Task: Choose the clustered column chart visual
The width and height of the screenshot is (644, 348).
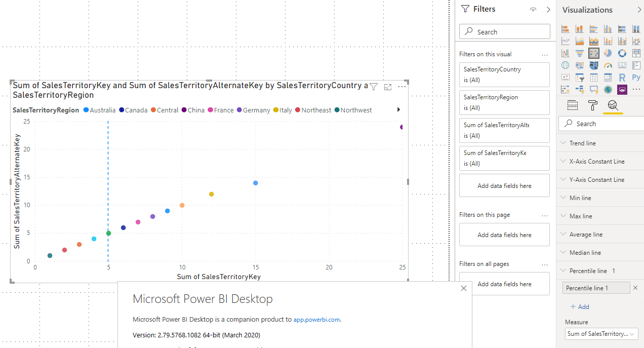Action: pos(608,29)
